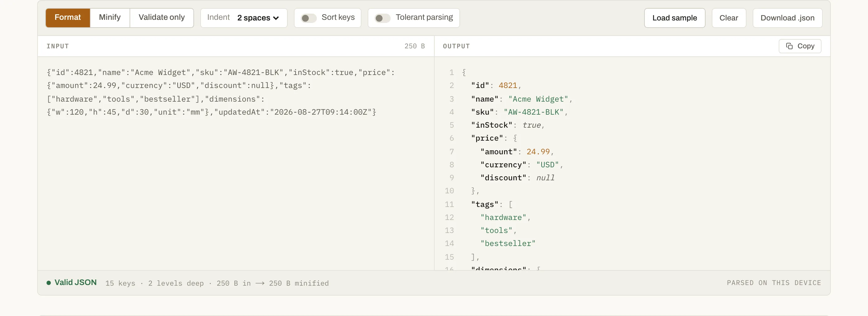Image resolution: width=868 pixels, height=316 pixels.
Task: Click the OUTPUT panel heading
Action: 456,46
